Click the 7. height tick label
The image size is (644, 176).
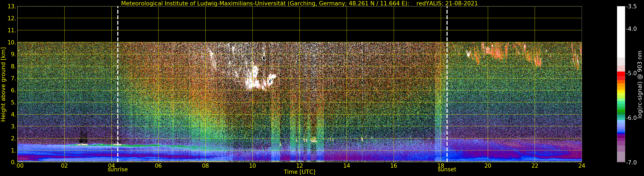tap(13, 78)
